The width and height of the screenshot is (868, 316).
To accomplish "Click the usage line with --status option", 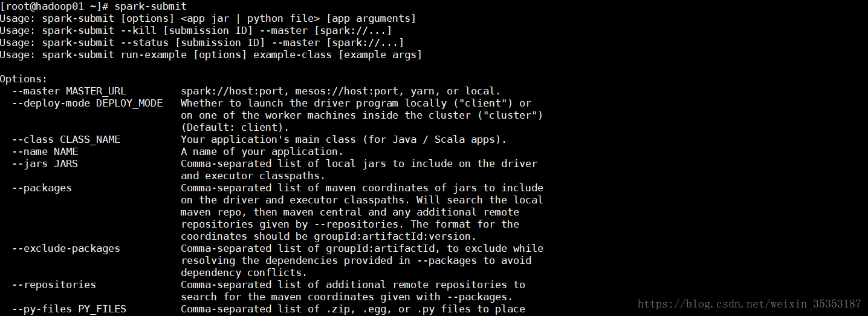I will pyautogui.click(x=202, y=42).
